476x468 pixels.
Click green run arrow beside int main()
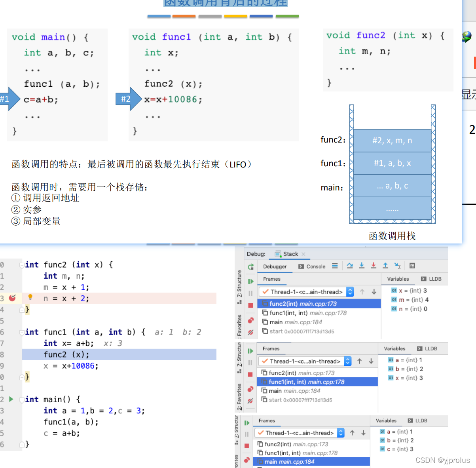coord(11,399)
